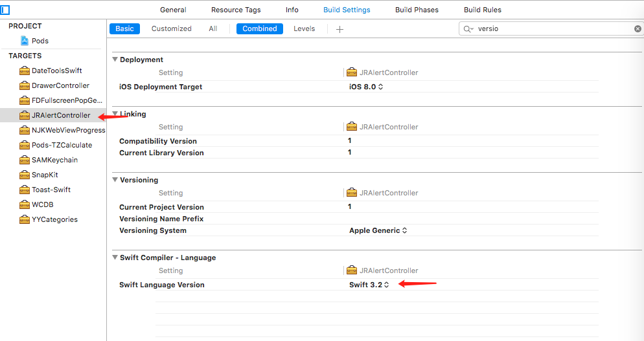Open the Info tab
The width and height of the screenshot is (644, 341).
pyautogui.click(x=292, y=10)
